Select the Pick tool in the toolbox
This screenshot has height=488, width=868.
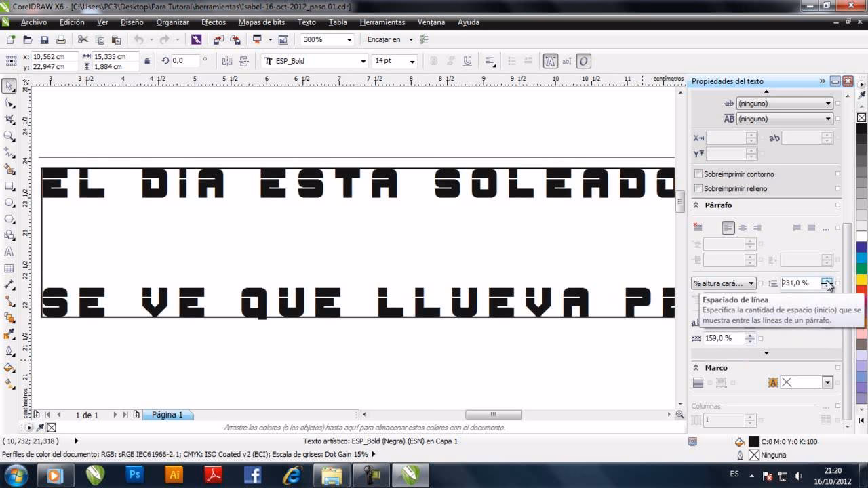[9, 86]
